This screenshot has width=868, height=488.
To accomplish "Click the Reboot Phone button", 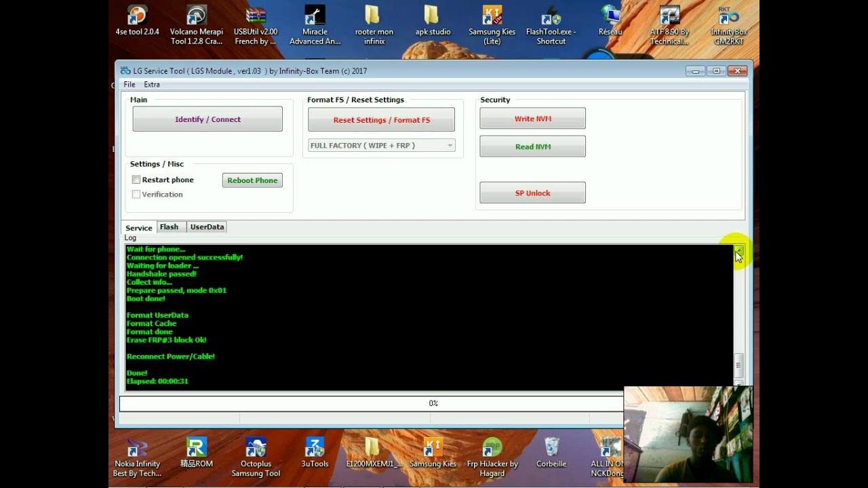I will tap(252, 180).
